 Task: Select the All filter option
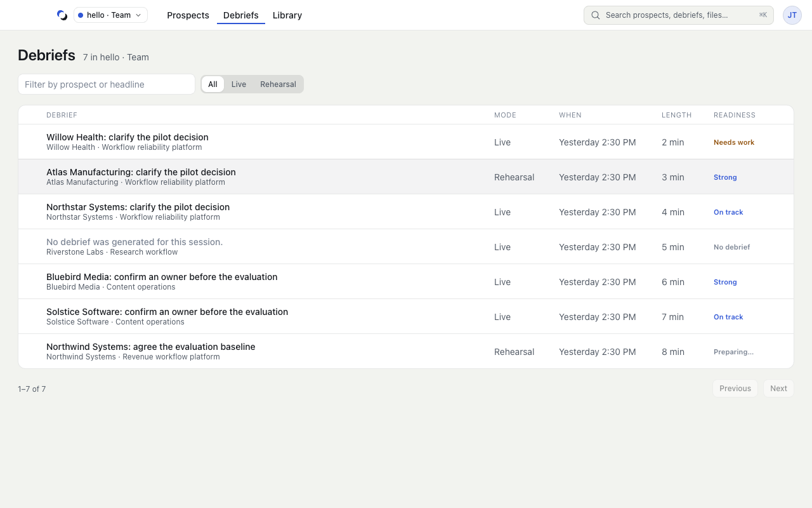[x=213, y=84]
